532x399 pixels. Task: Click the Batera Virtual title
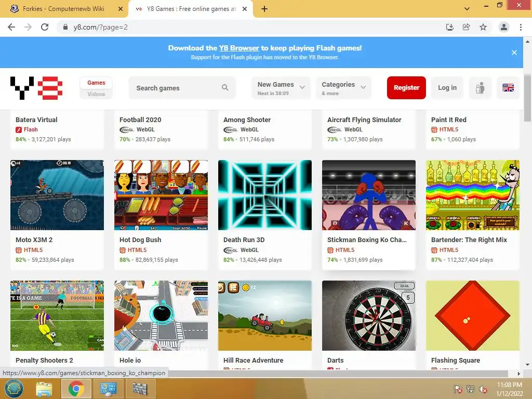36,120
